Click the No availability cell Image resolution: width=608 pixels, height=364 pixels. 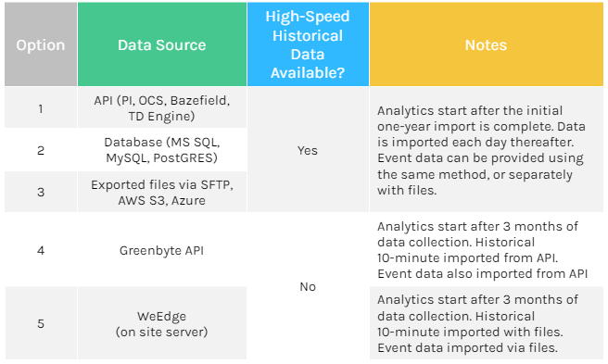(x=308, y=286)
